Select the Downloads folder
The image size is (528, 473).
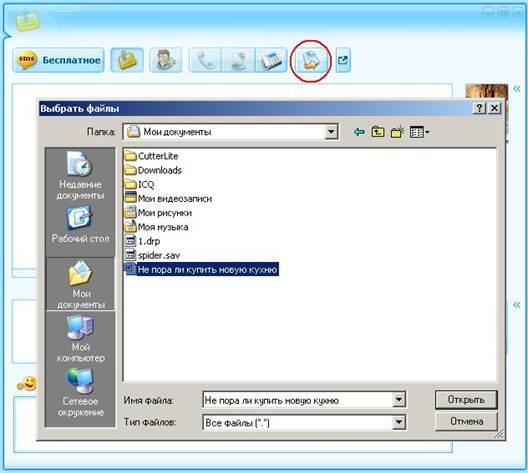tap(153, 170)
